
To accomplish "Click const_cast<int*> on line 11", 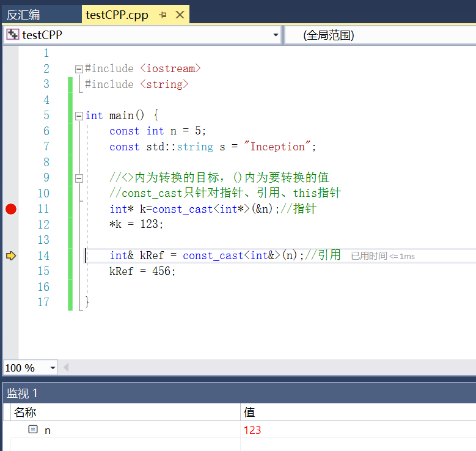I will point(201,209).
